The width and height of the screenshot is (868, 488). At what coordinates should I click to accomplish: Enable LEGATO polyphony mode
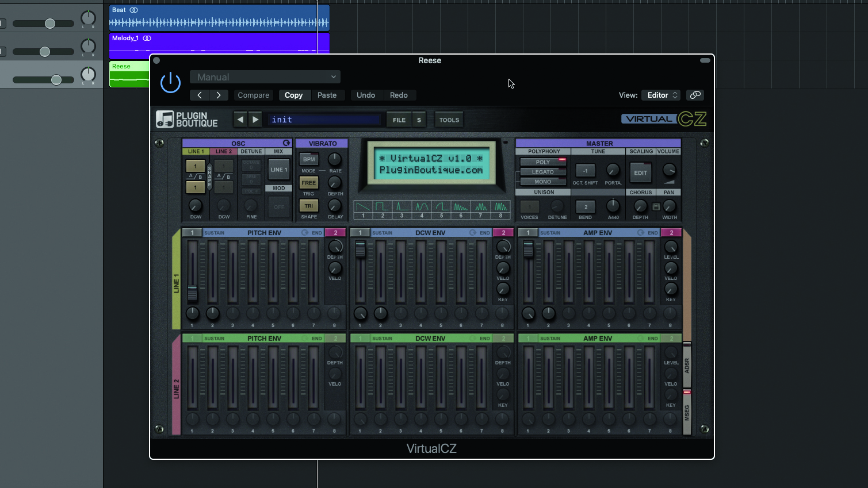pyautogui.click(x=543, y=172)
